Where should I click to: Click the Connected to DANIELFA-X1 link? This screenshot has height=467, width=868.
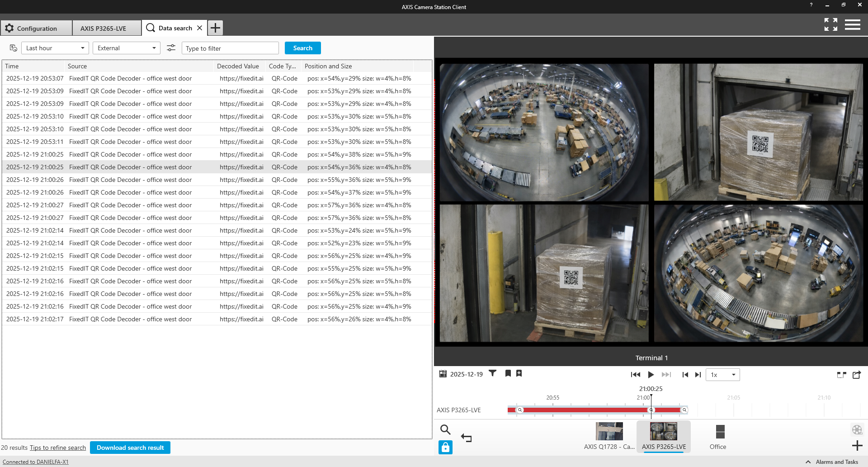click(x=36, y=462)
